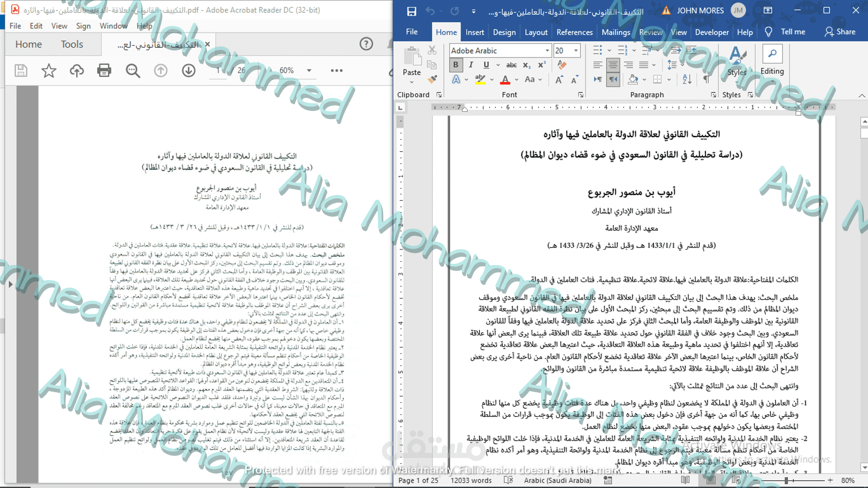Click Show/Hide paragraph marks icon
The image size is (868, 488).
pyautogui.click(x=706, y=79)
